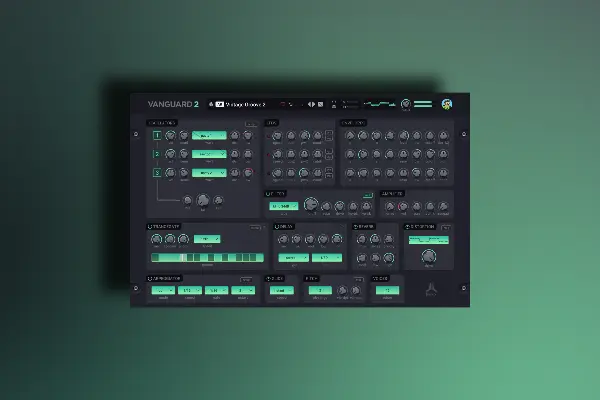Toggle the Filter power button
Viewport: 600px width, 400px height.
coord(268,194)
